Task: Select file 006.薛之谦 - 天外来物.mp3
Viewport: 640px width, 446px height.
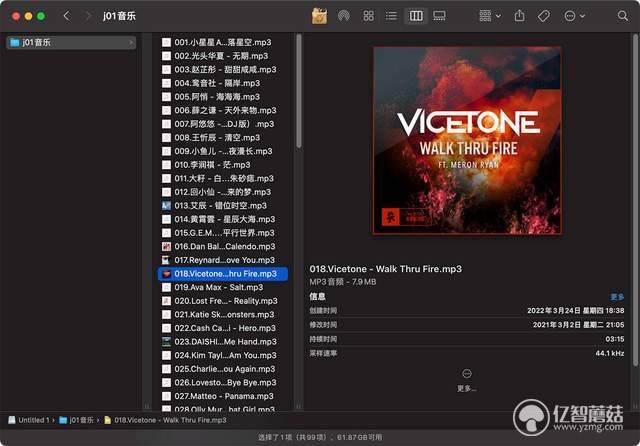Action: click(223, 111)
